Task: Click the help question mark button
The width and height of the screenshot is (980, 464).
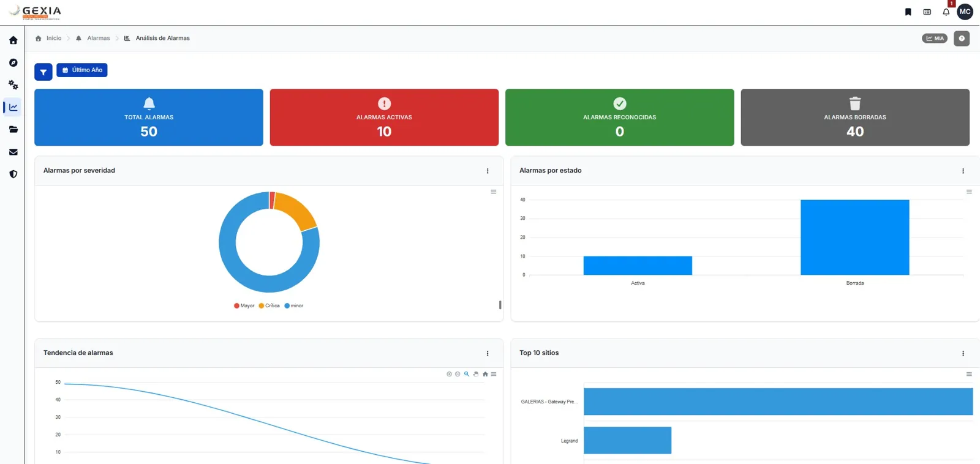Action: pyautogui.click(x=962, y=39)
